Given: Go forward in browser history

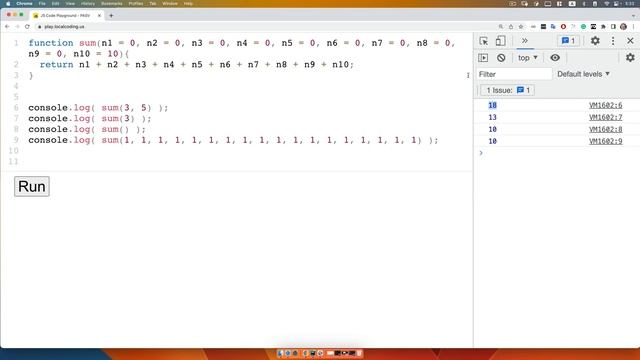Looking at the screenshot, I should (17, 27).
